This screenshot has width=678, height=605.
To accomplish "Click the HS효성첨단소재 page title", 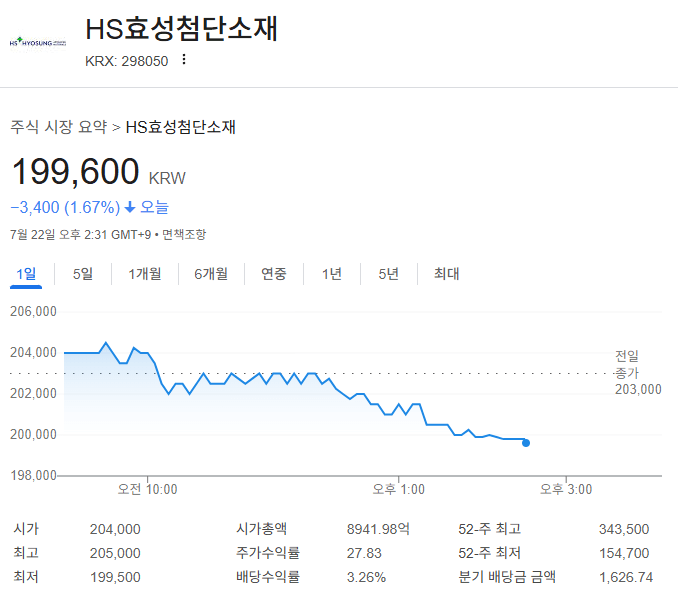I will (181, 29).
